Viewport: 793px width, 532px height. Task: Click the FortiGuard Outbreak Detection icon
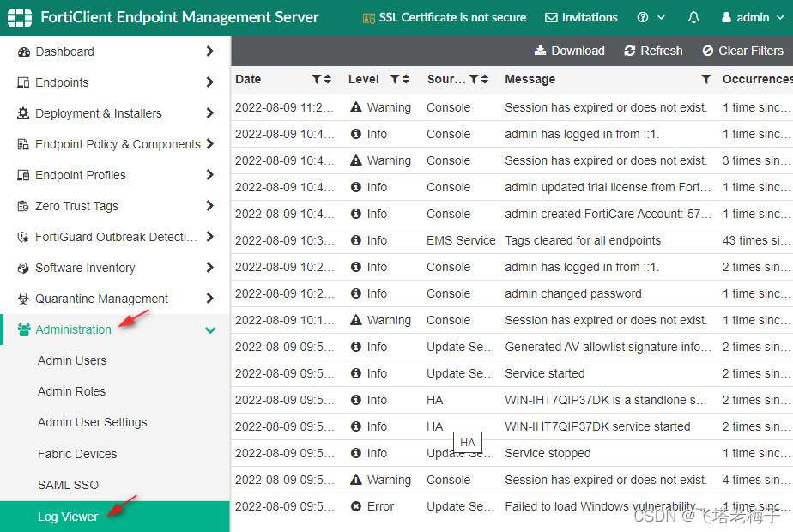(23, 237)
